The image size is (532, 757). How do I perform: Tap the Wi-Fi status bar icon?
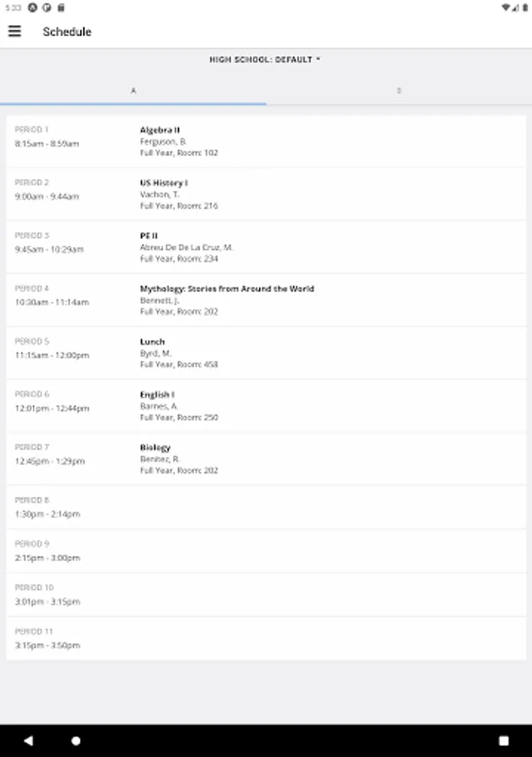(x=505, y=7)
